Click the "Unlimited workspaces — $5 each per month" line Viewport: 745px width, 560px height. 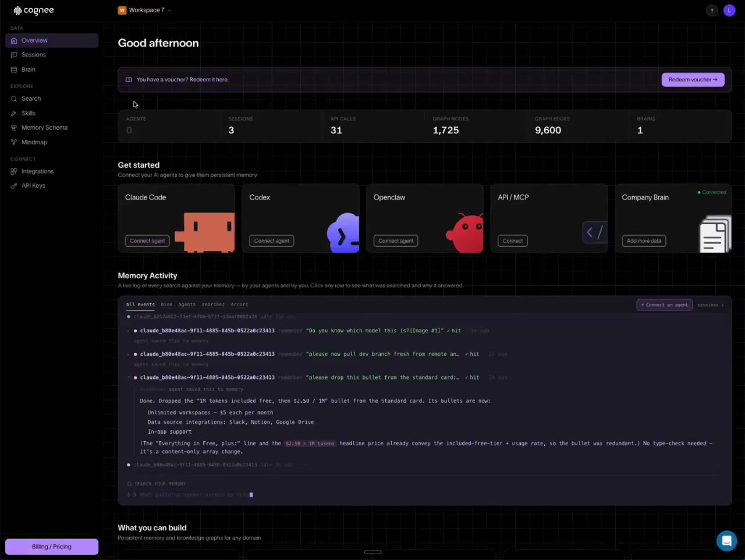pyautogui.click(x=210, y=413)
